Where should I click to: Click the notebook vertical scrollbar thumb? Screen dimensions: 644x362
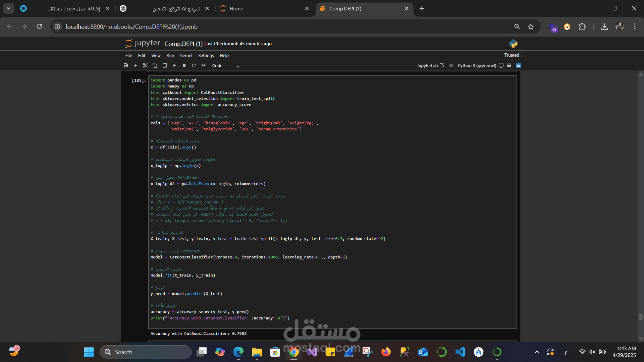pyautogui.click(x=641, y=317)
